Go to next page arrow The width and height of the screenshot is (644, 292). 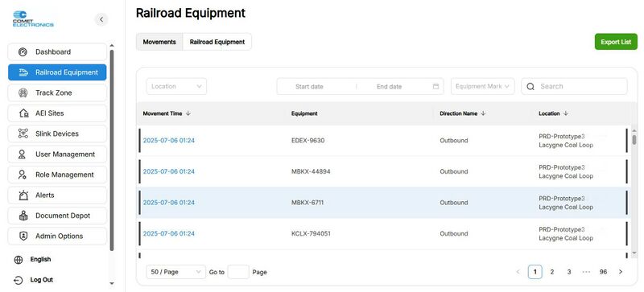point(621,272)
